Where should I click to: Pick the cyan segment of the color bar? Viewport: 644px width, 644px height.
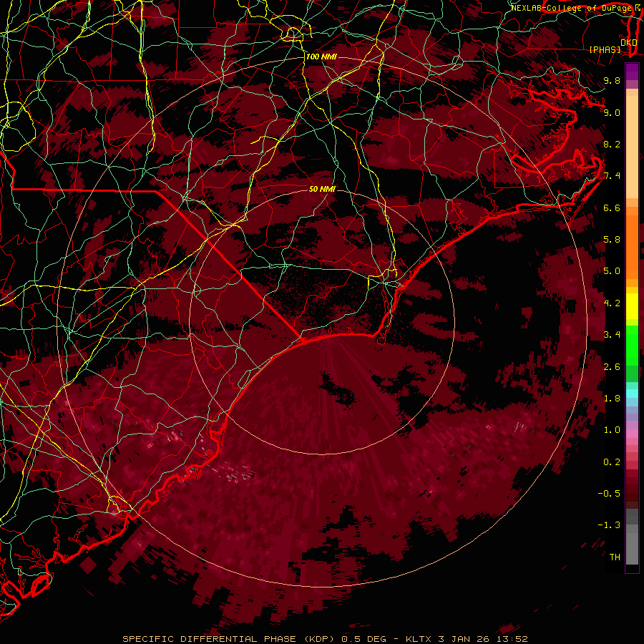(x=632, y=393)
